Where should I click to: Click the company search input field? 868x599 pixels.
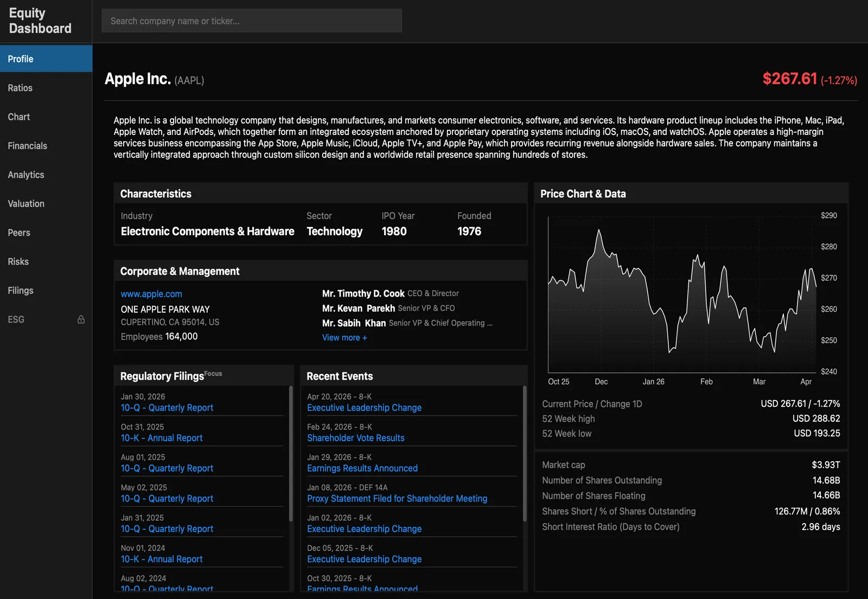click(252, 21)
